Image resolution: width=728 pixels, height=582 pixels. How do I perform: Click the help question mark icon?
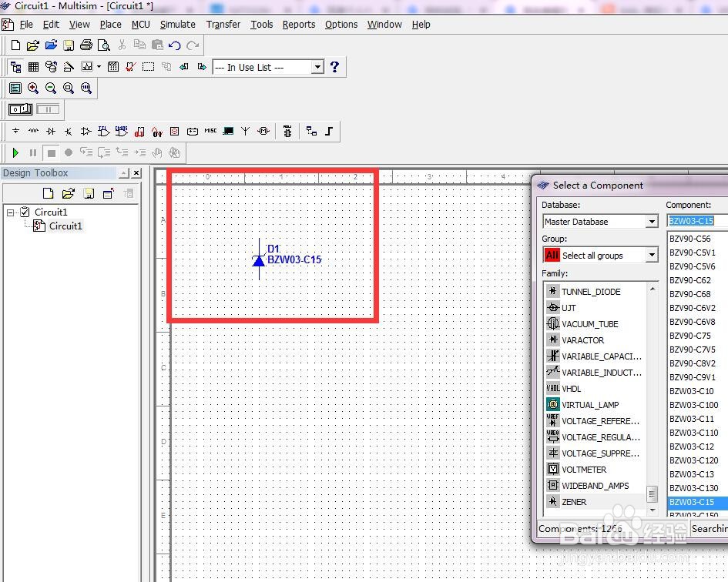pyautogui.click(x=334, y=67)
